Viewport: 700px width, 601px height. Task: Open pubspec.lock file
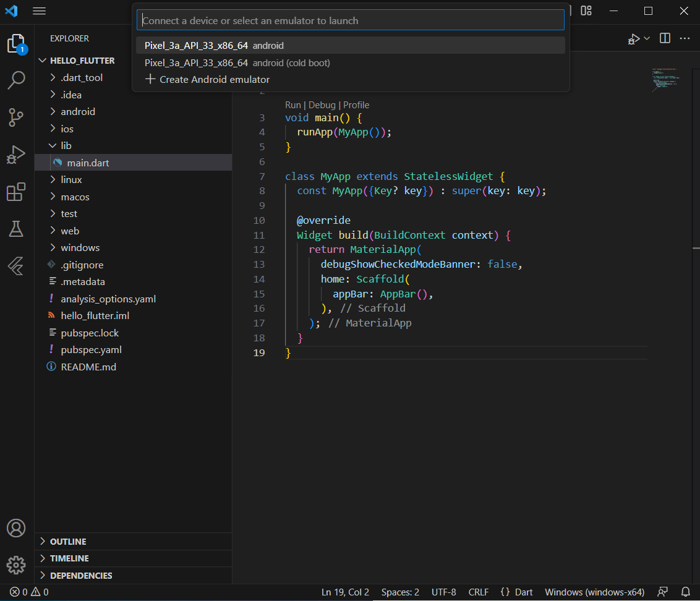133,333
